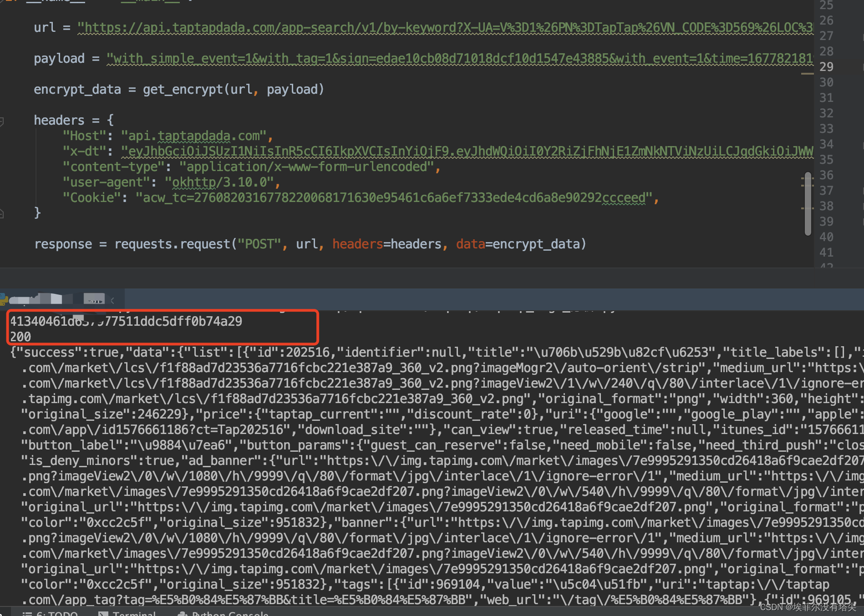Click the 200 status code in output
Viewport: 864px width, 616px height.
pyautogui.click(x=20, y=337)
